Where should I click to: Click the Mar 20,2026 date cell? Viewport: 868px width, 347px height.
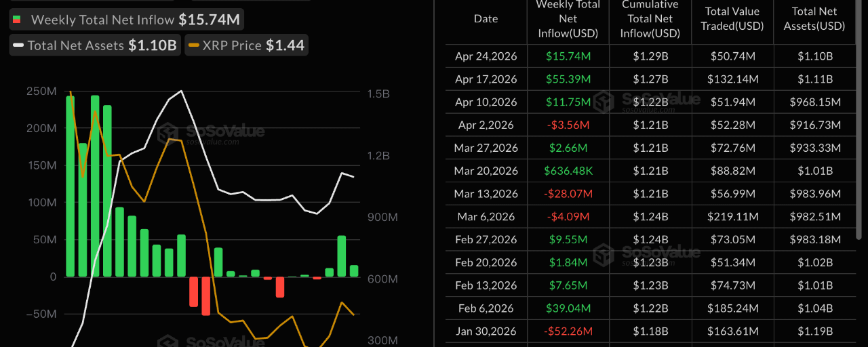[486, 171]
